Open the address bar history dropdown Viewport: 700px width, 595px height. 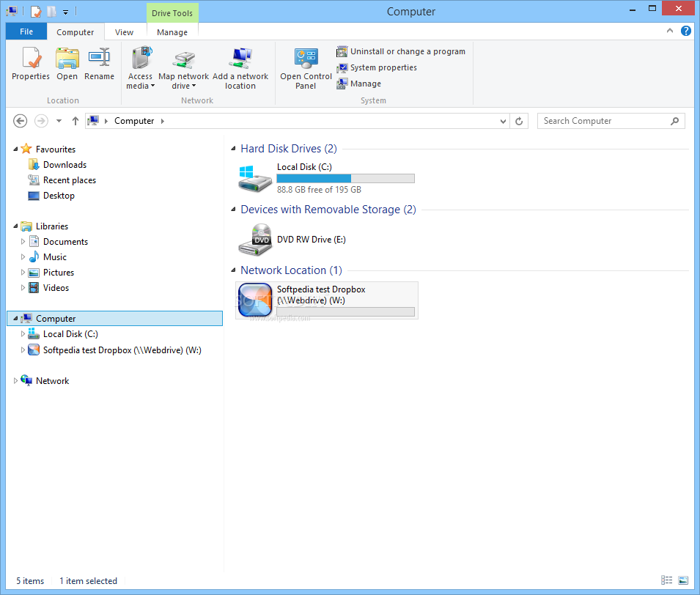pyautogui.click(x=503, y=121)
